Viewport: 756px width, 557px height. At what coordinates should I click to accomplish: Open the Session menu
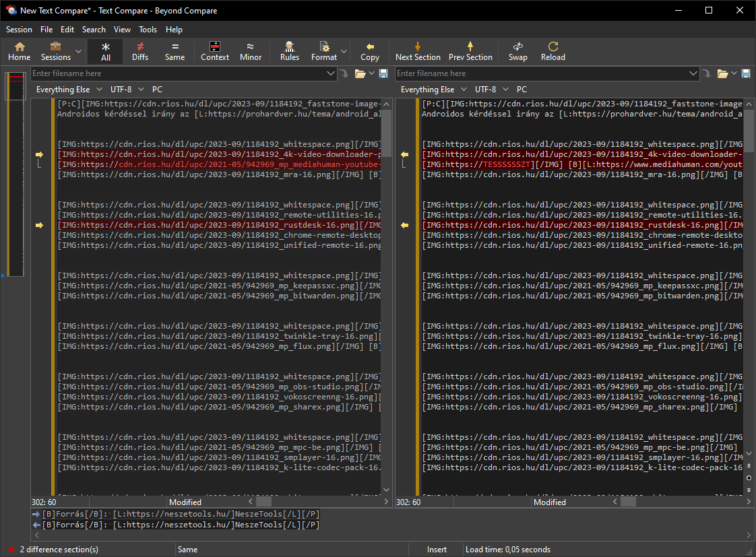pos(19,30)
